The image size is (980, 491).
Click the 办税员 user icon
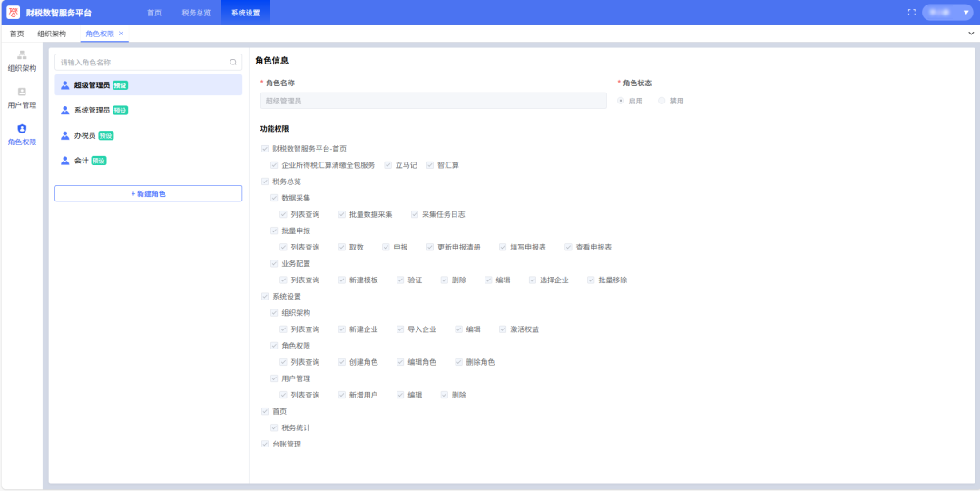click(x=65, y=135)
